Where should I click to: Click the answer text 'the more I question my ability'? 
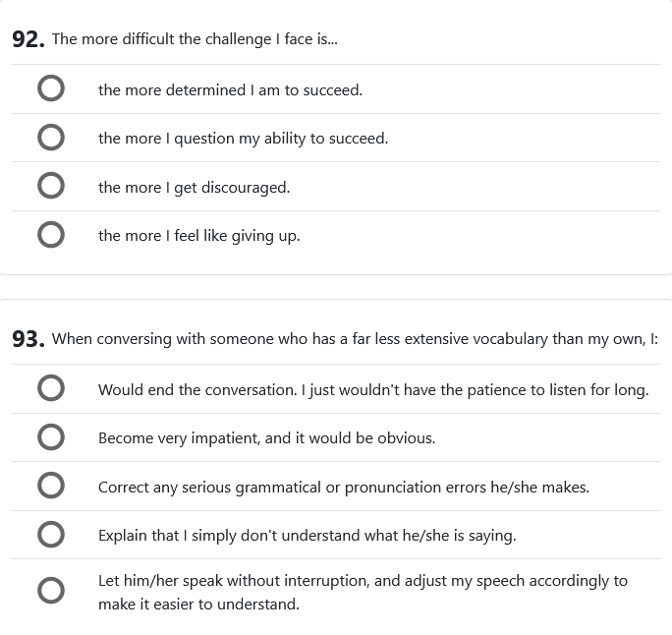pos(243,139)
